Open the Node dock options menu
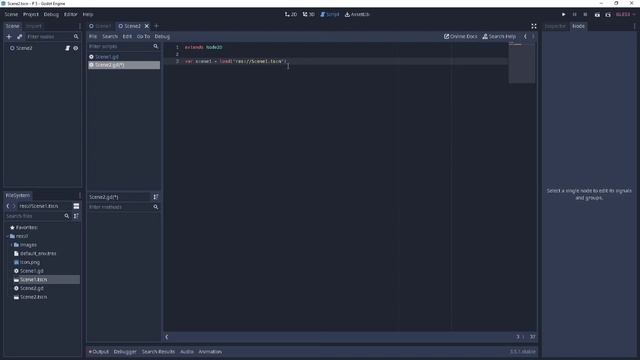Image resolution: width=640 pixels, height=360 pixels. [634, 26]
